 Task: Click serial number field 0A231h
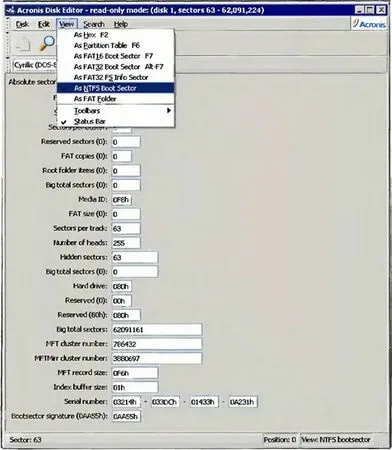coord(243,402)
